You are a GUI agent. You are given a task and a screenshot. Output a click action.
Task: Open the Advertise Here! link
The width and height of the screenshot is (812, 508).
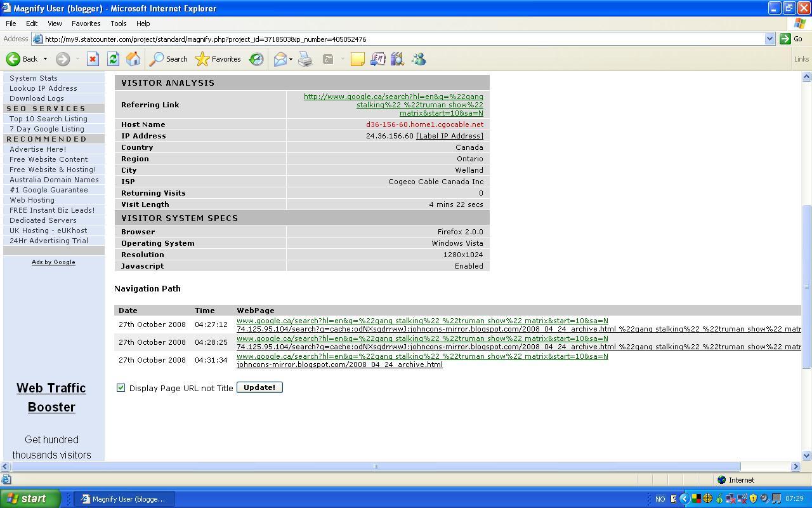coord(37,149)
